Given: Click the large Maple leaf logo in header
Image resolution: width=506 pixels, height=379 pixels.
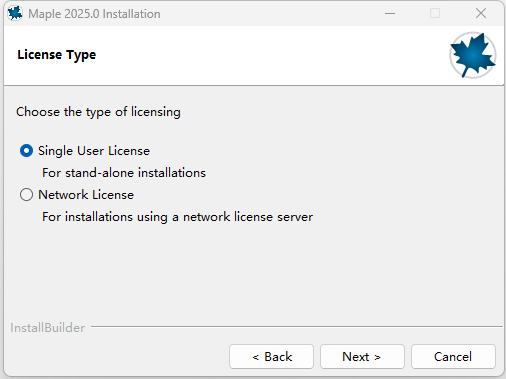Looking at the screenshot, I should (x=473, y=55).
